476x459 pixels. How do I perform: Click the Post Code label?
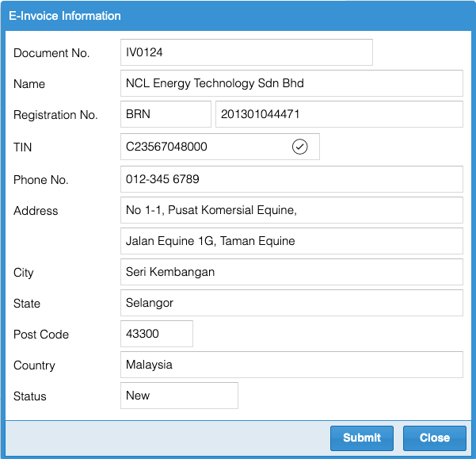pyautogui.click(x=41, y=335)
